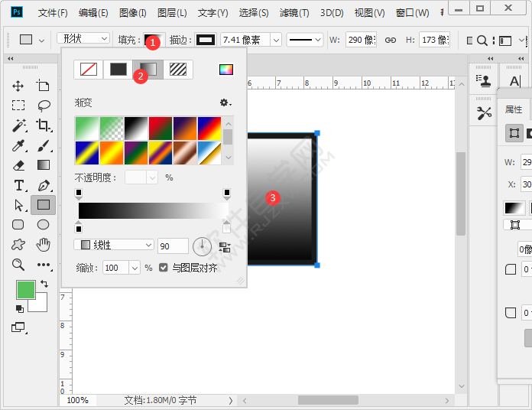This screenshot has height=410, width=532.
Task: Select the Artboard tool
Action: [x=43, y=86]
